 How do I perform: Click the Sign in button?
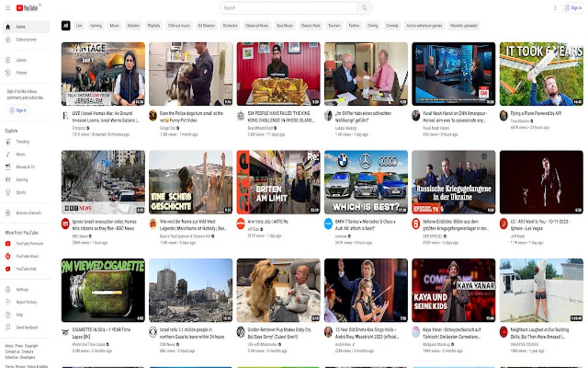click(574, 8)
